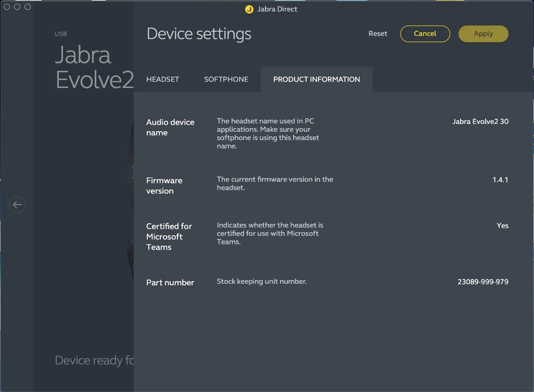Click the window close button
The image size is (534, 392).
coord(7,7)
